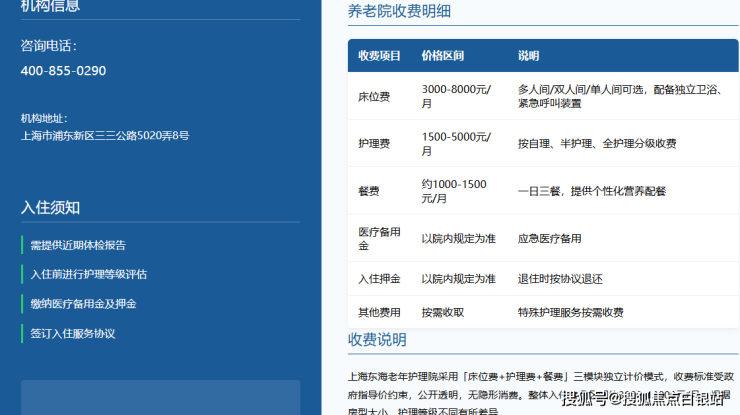Click the 养老院收费明细 heading
This screenshot has width=740, height=415.
point(399,11)
